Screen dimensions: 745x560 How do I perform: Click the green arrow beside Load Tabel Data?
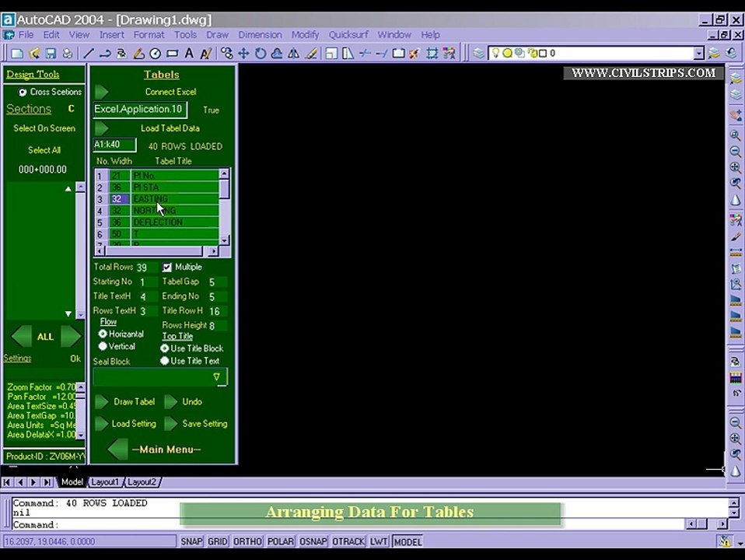pyautogui.click(x=101, y=128)
